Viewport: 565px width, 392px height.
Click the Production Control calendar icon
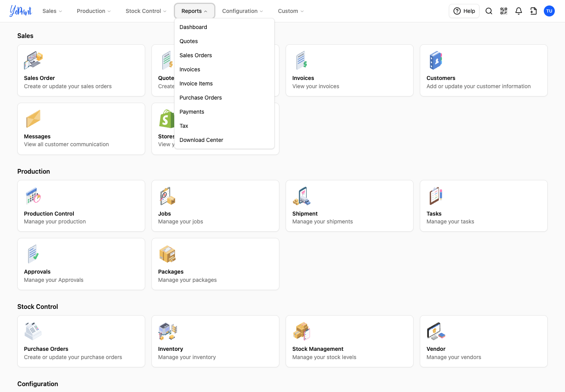pyautogui.click(x=33, y=196)
